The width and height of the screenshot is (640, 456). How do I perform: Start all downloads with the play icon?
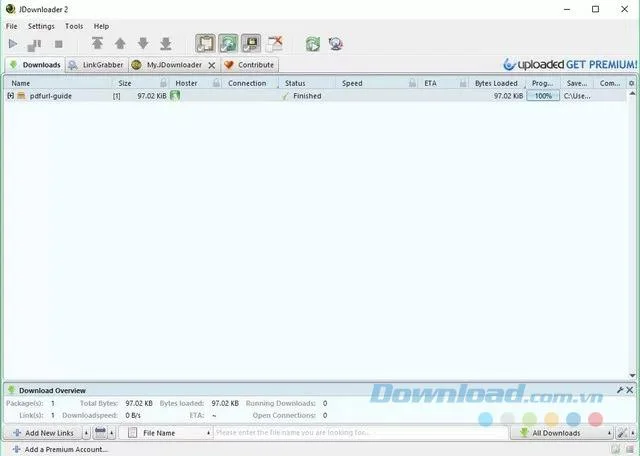coord(13,44)
